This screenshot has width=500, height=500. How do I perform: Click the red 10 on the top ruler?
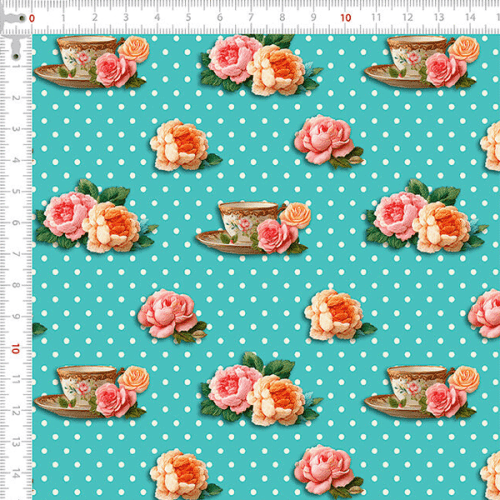[x=346, y=18]
